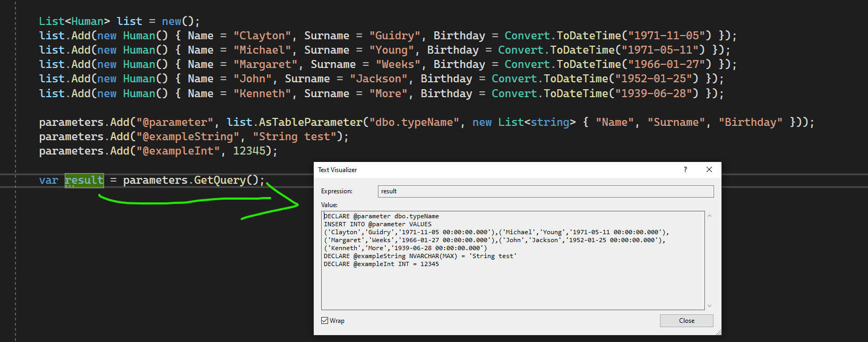Click the "Margaret" string in the code
Screen dimensions: 868x342
click(x=265, y=64)
